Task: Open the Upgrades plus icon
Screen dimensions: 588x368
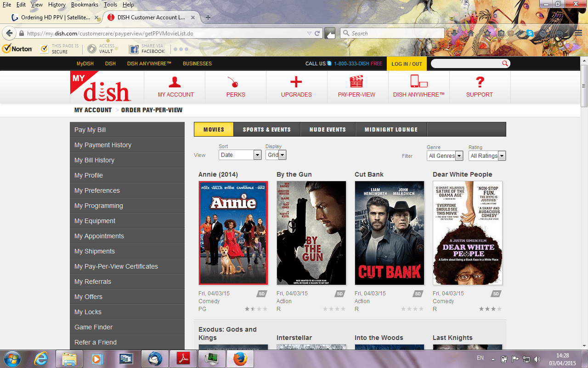Action: click(296, 82)
